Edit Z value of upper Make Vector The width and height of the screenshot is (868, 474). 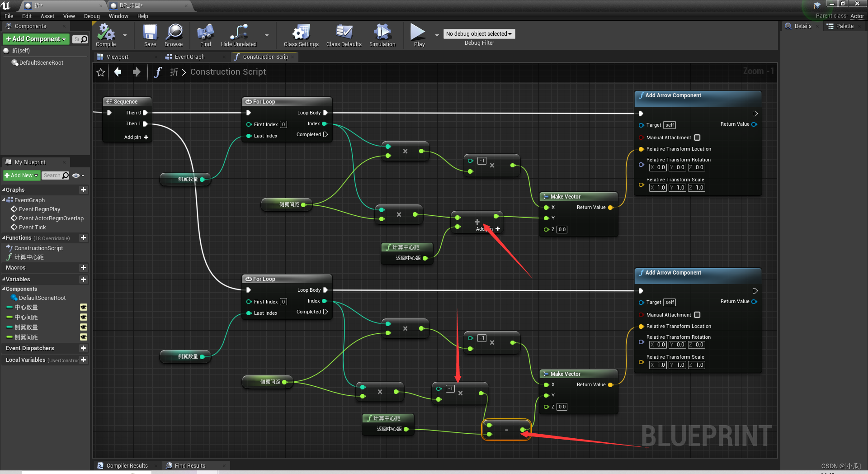(562, 229)
